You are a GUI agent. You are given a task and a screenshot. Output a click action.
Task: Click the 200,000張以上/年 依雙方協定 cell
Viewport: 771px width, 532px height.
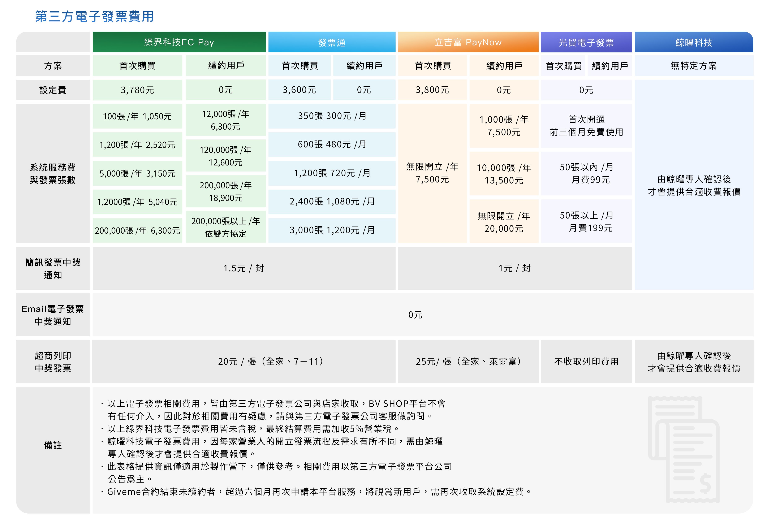(226, 227)
